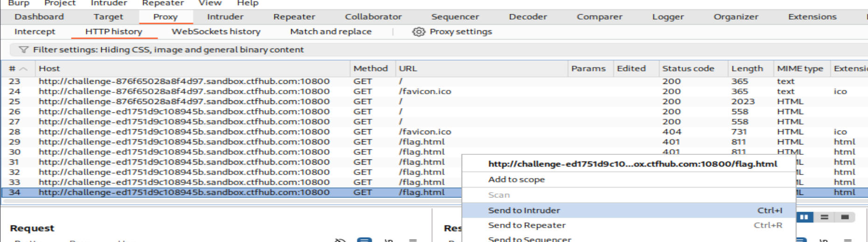Sort by the # column arrow
The height and width of the screenshot is (242, 868).
23,69
